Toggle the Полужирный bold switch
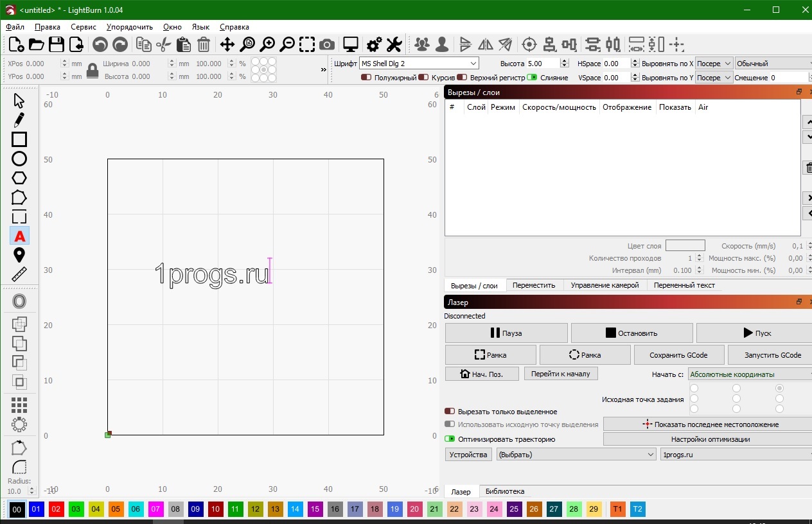812x524 pixels. point(366,78)
